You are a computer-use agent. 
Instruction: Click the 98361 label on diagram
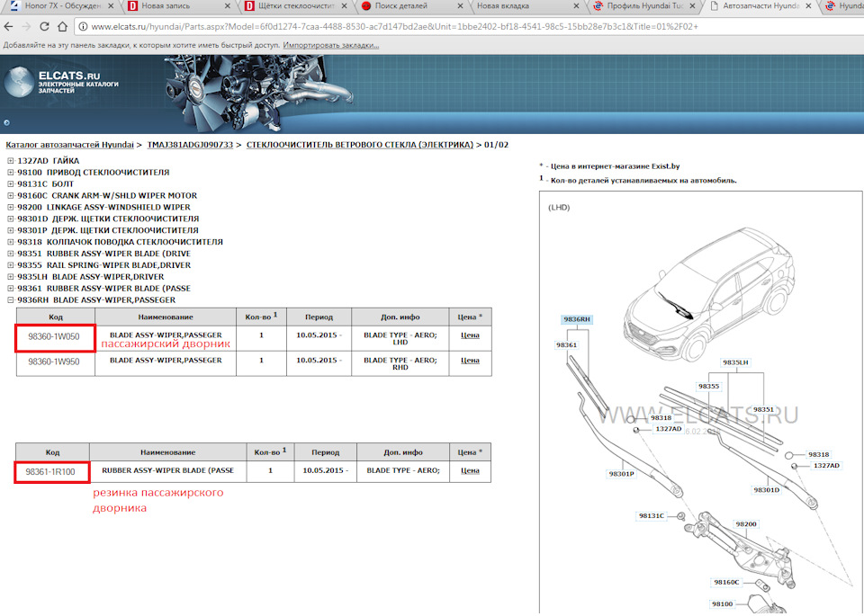[566, 345]
